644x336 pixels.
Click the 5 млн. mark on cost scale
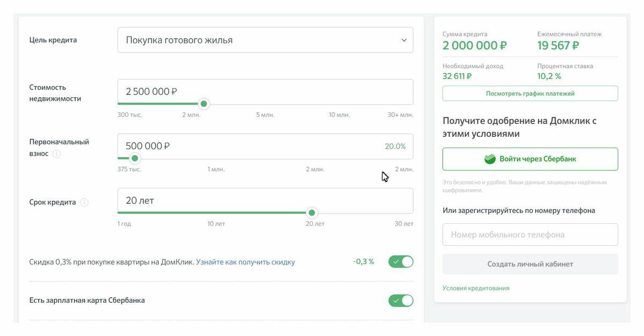265,115
